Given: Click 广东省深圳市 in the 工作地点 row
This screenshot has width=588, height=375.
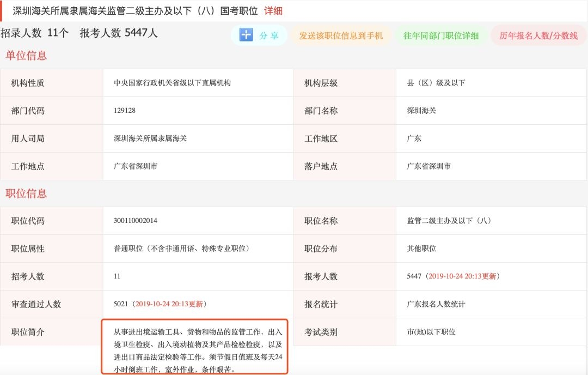Looking at the screenshot, I should (136, 166).
